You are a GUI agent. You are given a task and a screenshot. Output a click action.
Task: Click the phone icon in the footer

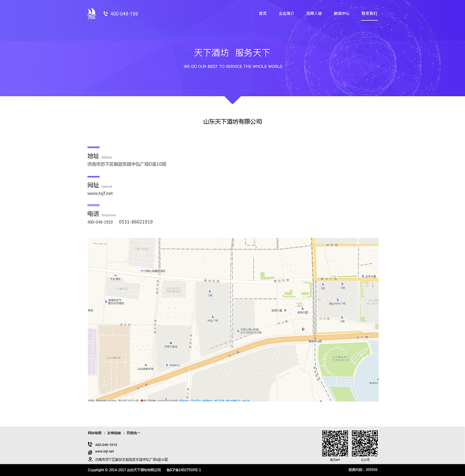(x=89, y=444)
